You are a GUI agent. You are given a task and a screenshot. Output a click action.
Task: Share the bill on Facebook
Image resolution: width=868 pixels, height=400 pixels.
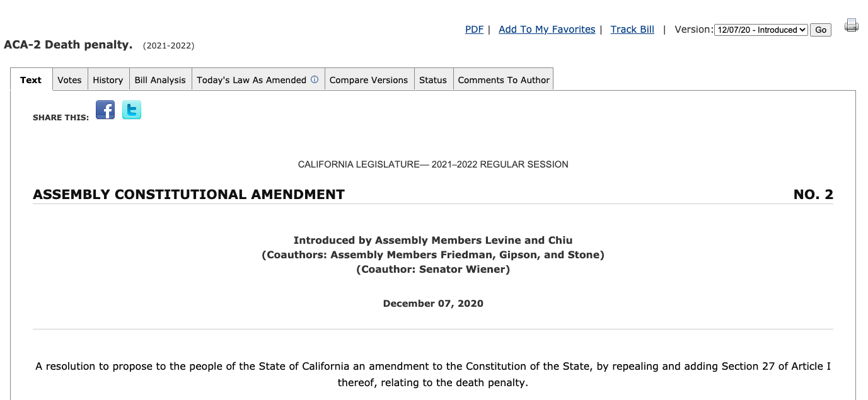(105, 110)
